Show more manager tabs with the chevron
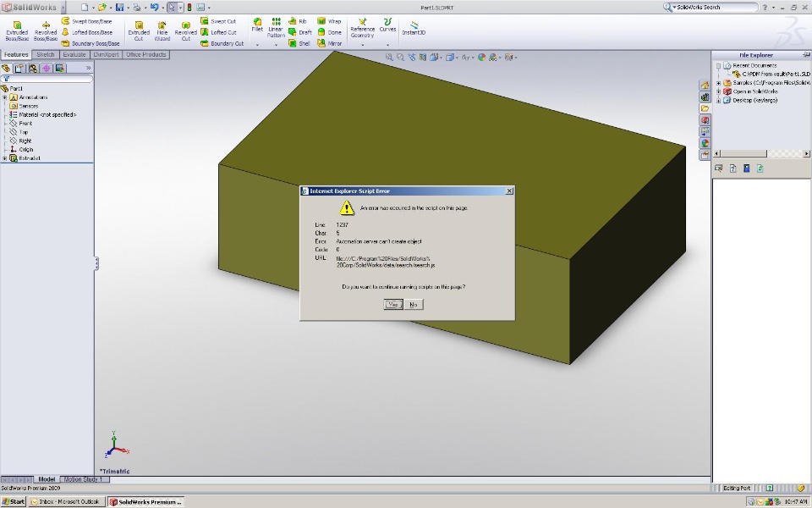The image size is (812, 508). [89, 68]
